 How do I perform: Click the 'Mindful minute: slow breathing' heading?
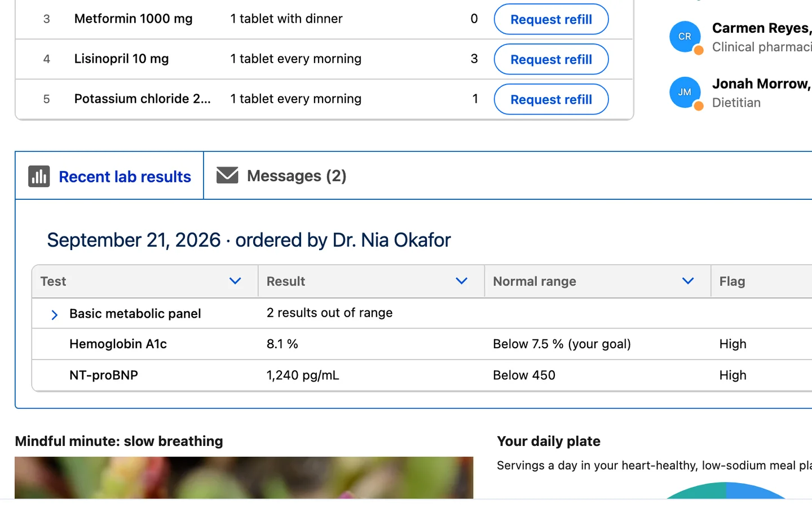tap(119, 441)
